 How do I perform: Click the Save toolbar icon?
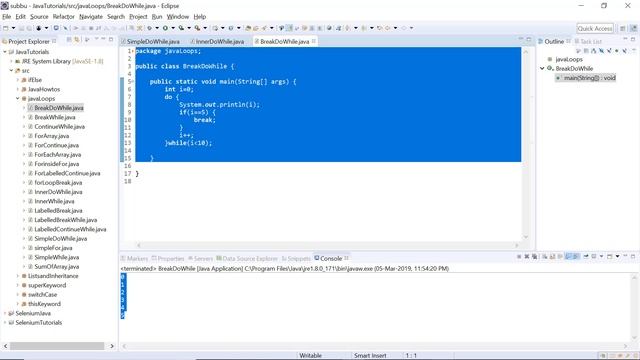pos(21,28)
